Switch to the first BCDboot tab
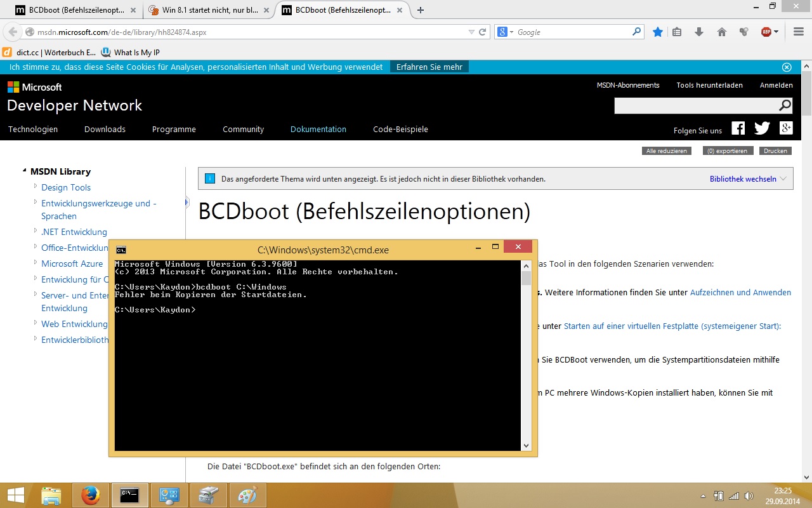 click(75, 10)
